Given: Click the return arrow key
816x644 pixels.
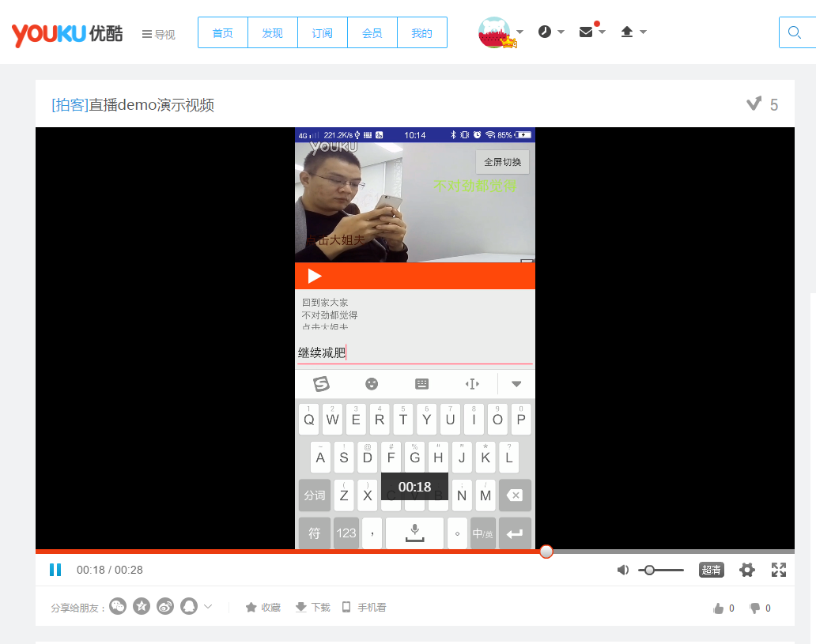Looking at the screenshot, I should pyautogui.click(x=515, y=533).
